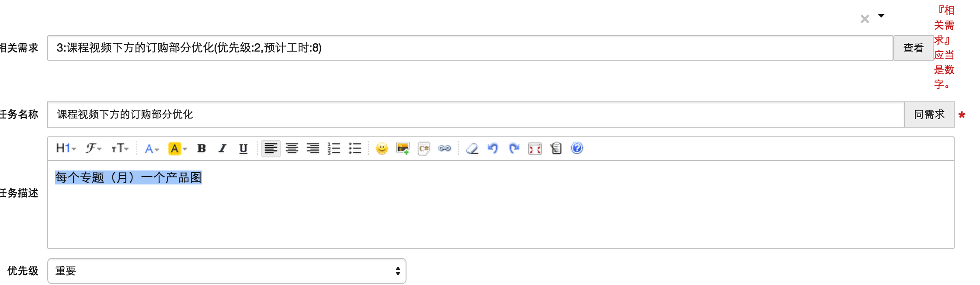
Task: Click the 同需求 button
Action: click(x=929, y=115)
